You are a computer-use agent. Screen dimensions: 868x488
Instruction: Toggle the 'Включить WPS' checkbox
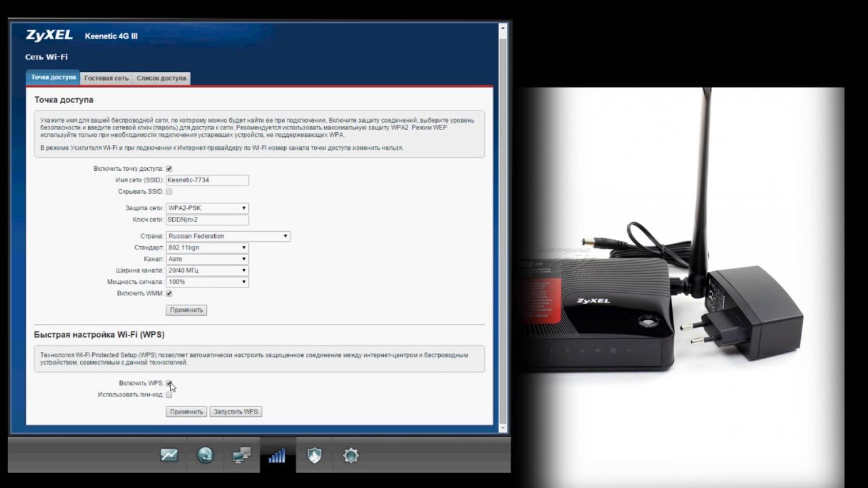169,383
